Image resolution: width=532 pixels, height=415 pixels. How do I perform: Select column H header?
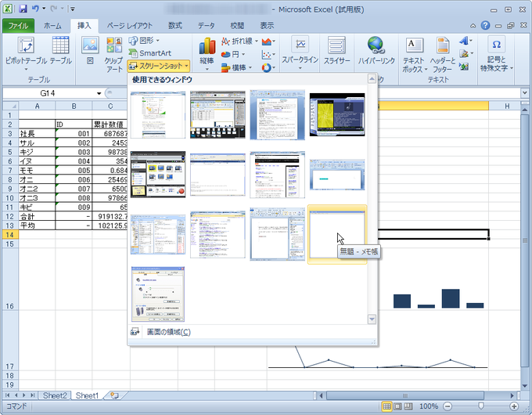(x=506, y=106)
